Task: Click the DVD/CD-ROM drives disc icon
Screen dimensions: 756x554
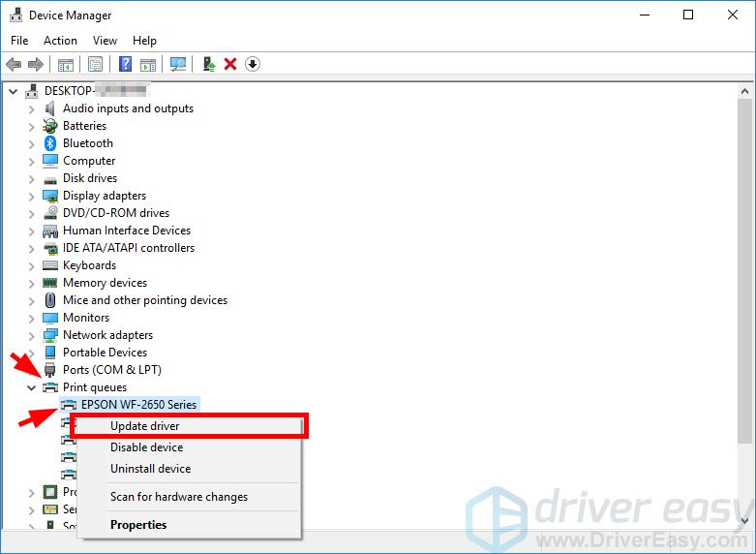Action: point(50,213)
